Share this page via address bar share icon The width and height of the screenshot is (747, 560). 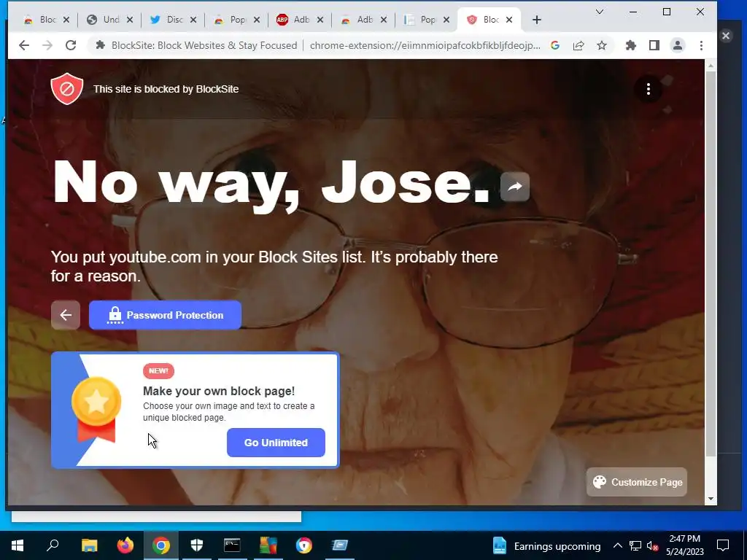[578, 45]
